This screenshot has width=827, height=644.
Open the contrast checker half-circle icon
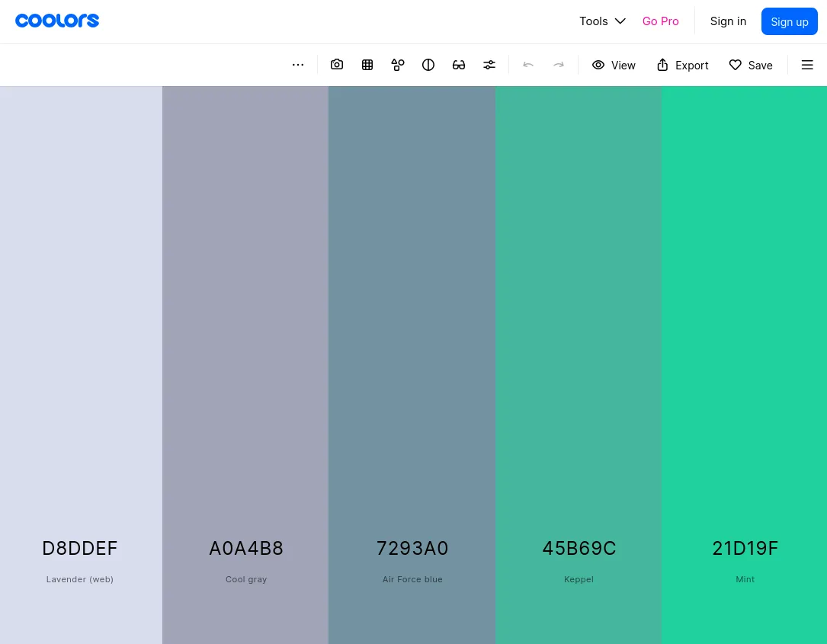click(x=428, y=65)
